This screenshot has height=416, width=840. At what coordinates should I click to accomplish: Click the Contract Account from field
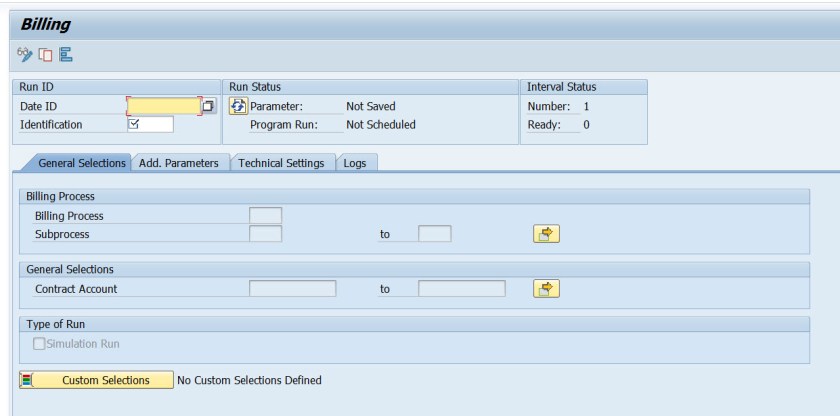(292, 289)
